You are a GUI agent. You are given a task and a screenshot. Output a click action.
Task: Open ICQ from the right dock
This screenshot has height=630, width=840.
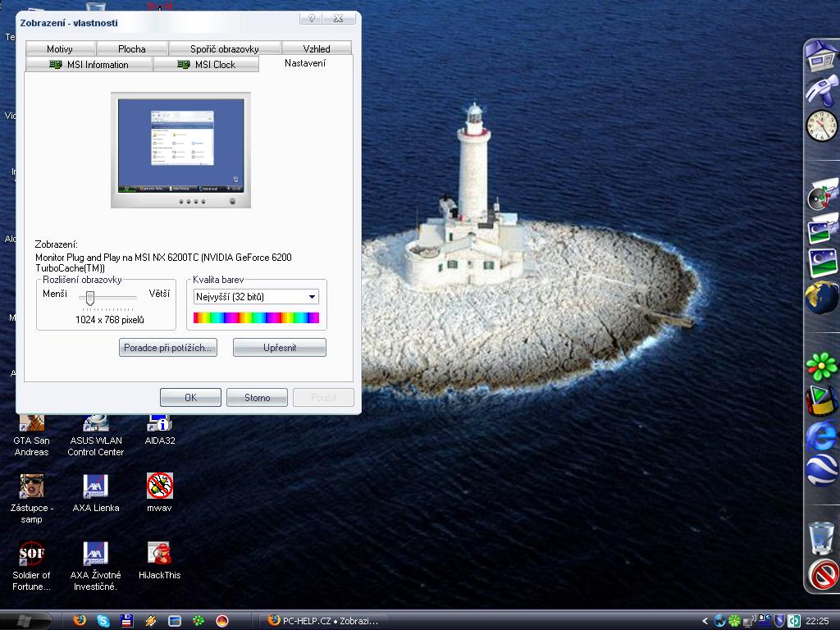coord(821,366)
